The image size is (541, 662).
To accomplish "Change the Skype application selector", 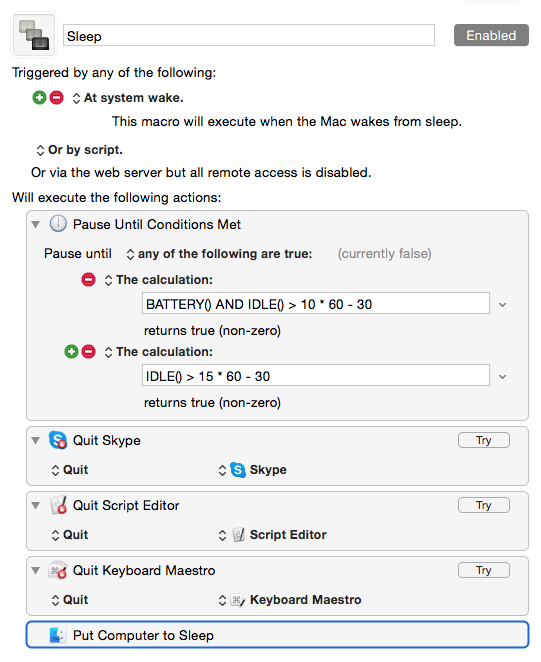I will 253,470.
